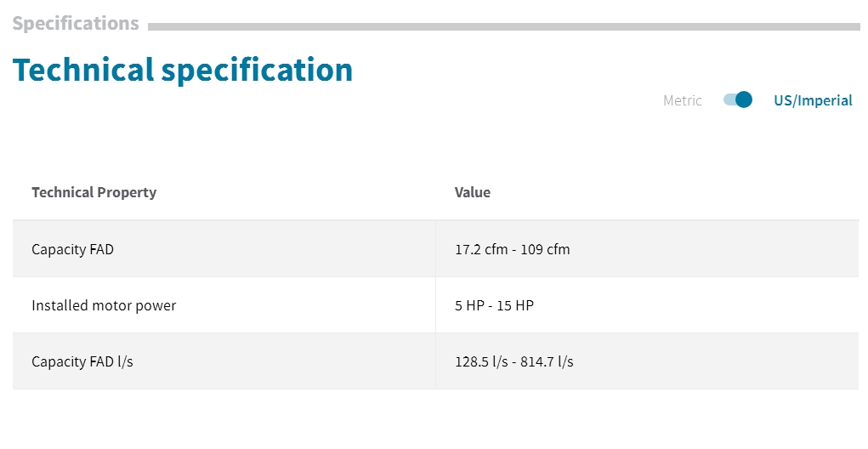Screen dimensions: 868x449
Task: Click the gray divider bar beside Specifications
Action: tap(504, 26)
